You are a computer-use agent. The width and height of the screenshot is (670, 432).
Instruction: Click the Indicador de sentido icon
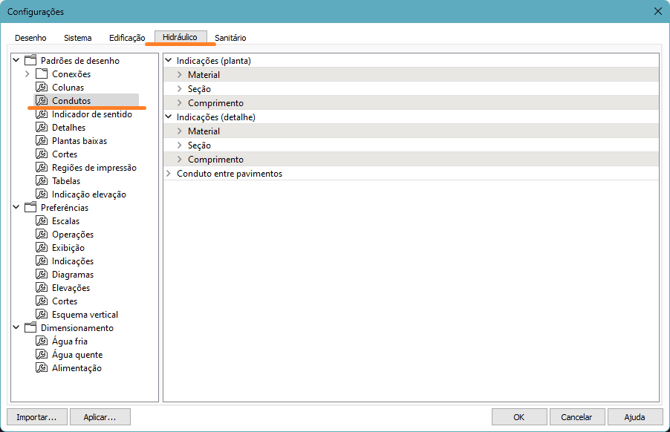pyautogui.click(x=42, y=114)
